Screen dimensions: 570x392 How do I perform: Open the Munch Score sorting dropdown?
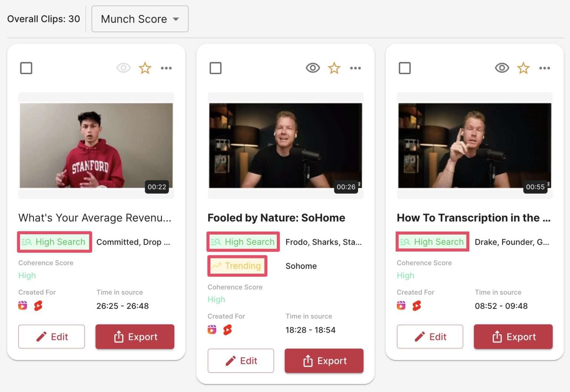coord(140,19)
